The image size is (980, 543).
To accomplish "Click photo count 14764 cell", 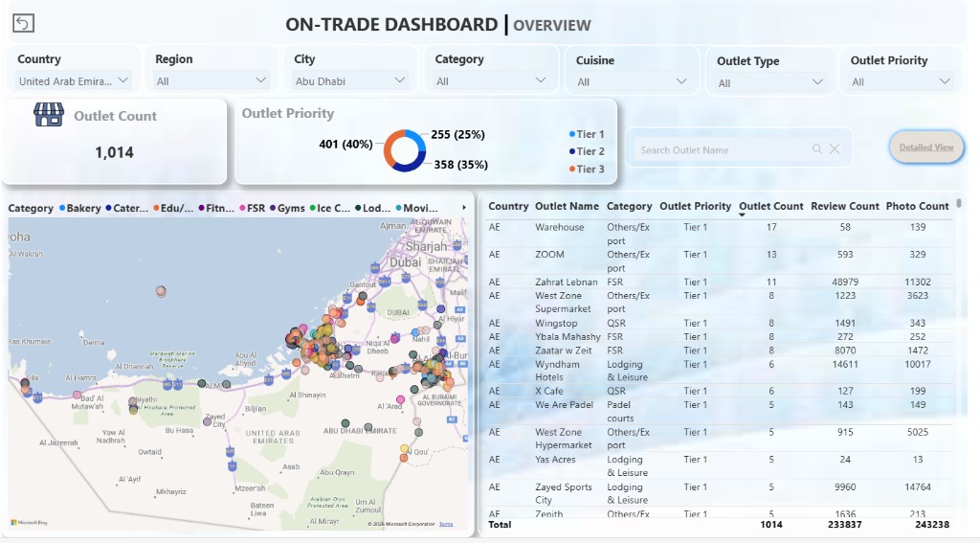I will click(x=918, y=486).
